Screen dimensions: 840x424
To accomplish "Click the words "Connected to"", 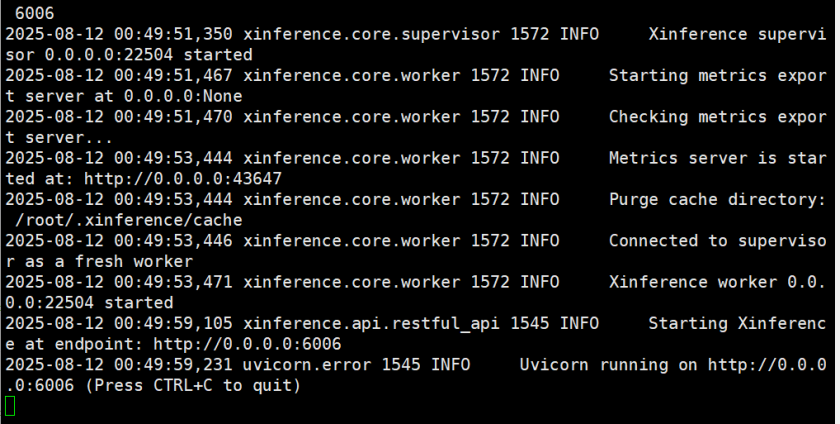I will [668, 241].
